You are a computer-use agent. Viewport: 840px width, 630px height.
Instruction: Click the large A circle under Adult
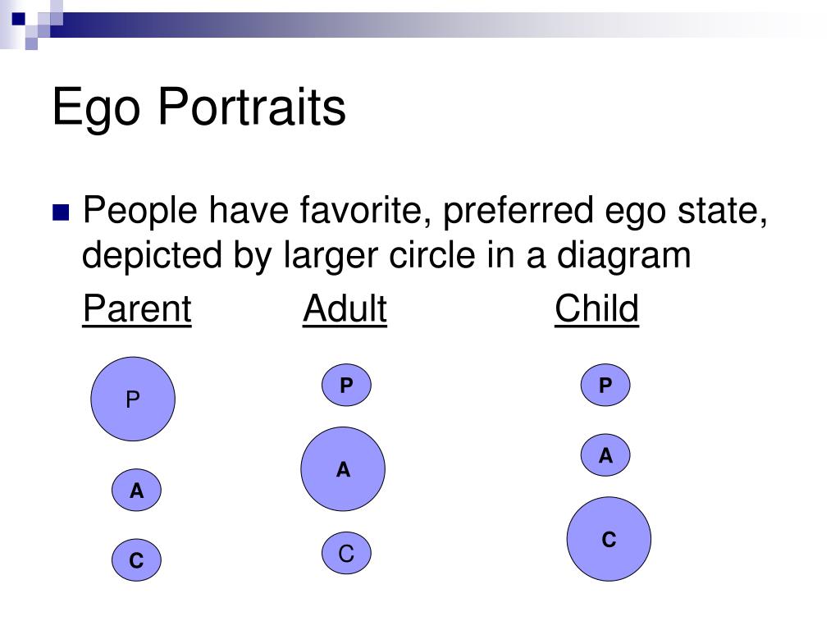343,468
